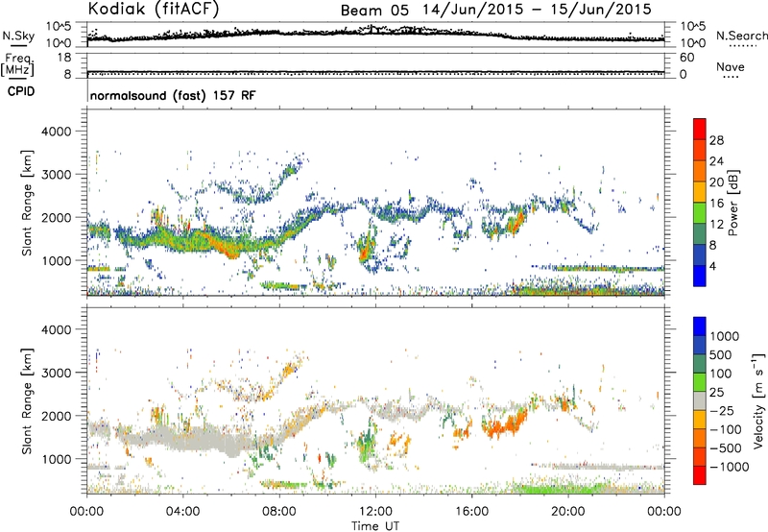Click the '4' Power colorbar tick
The width and height of the screenshot is (768, 532).
(x=712, y=266)
